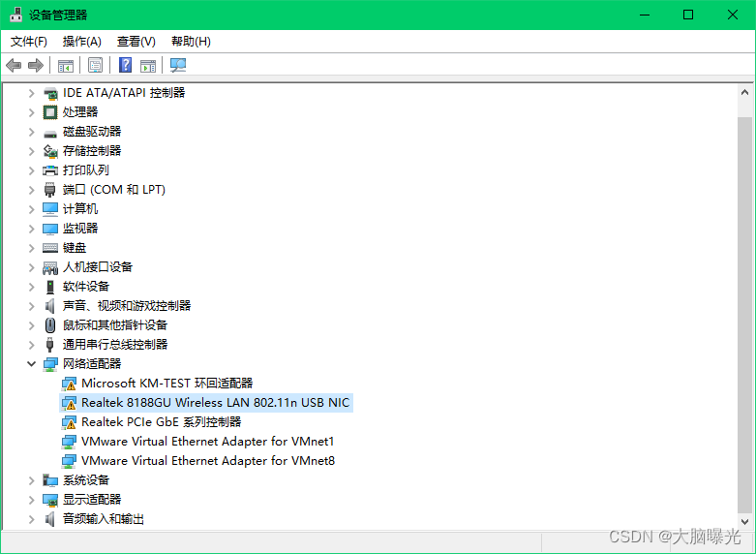This screenshot has height=554, width=756.
Task: Open the 操作(A) menu
Action: (x=82, y=42)
